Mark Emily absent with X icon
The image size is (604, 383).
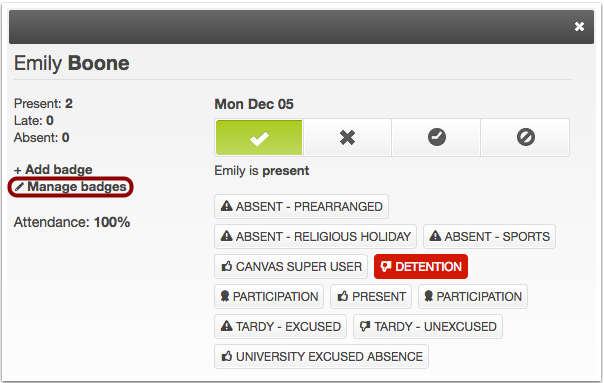[x=347, y=137]
